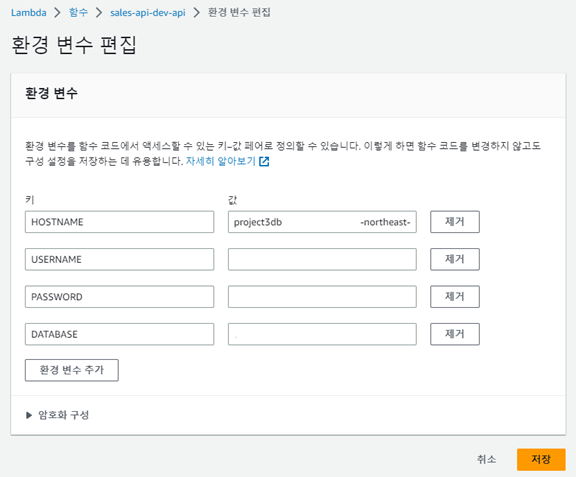Cancel editing with 취소
This screenshot has width=576, height=477.
pos(486,459)
